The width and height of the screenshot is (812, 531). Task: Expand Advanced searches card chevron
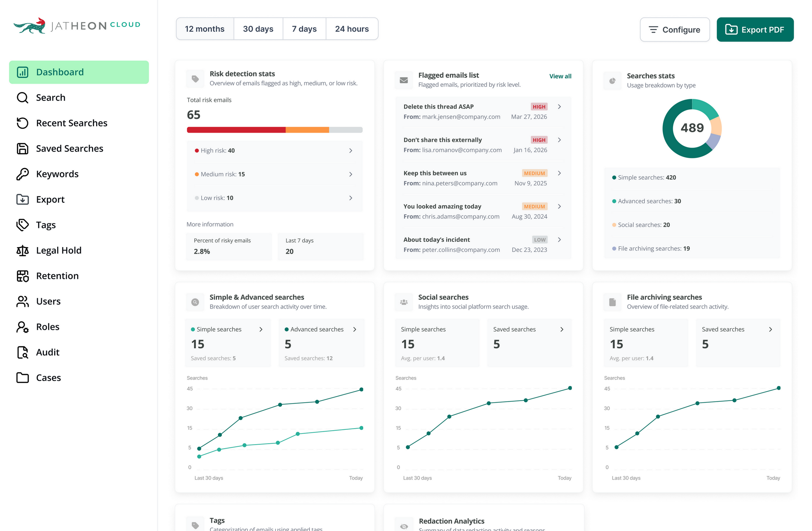pyautogui.click(x=355, y=329)
